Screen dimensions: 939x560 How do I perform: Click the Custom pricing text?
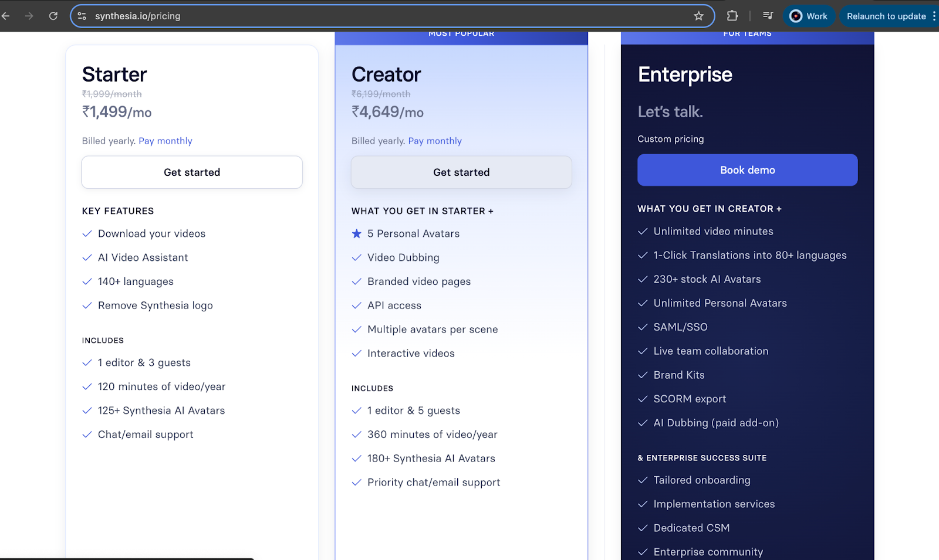[x=671, y=139]
